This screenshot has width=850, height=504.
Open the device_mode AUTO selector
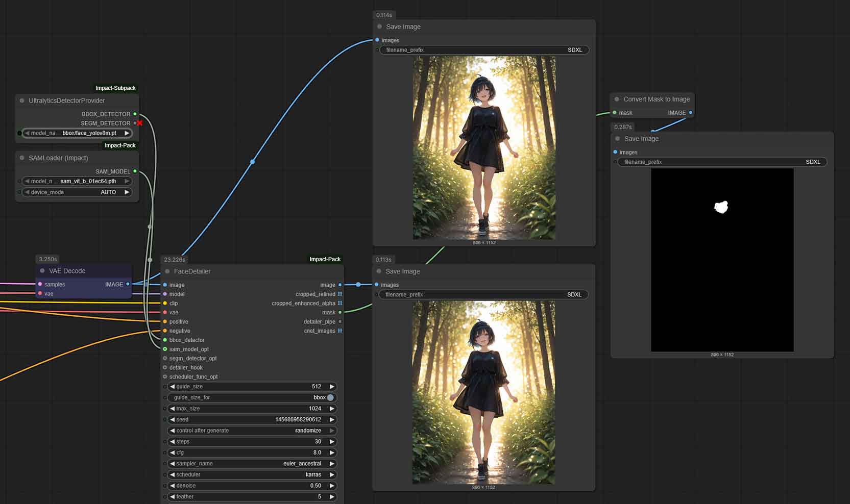(x=77, y=192)
